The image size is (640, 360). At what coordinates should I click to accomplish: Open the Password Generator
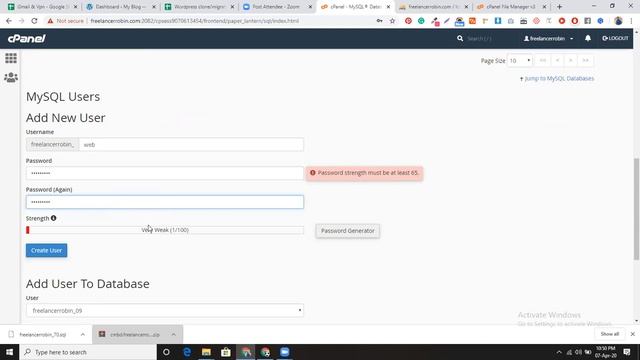(x=347, y=231)
